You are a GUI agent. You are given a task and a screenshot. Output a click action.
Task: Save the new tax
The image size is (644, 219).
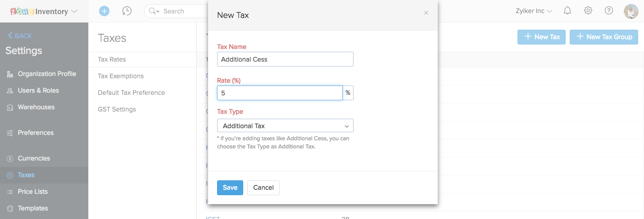coord(230,188)
